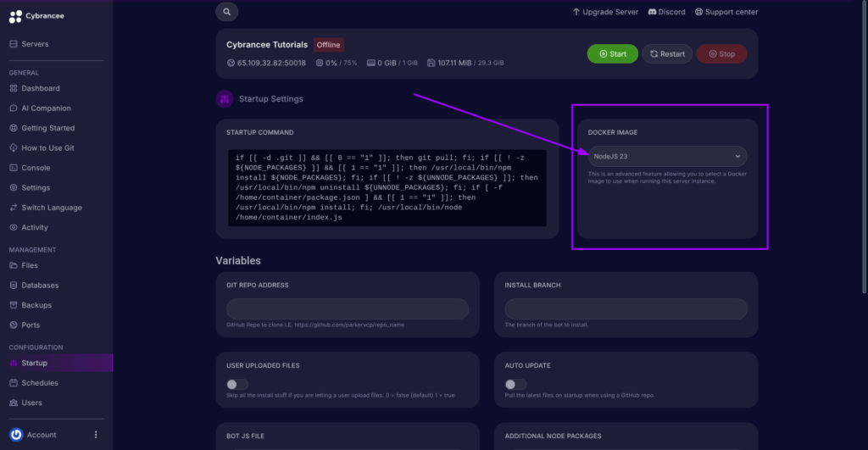
Task: Click the Getting Started icon
Action: click(x=14, y=128)
